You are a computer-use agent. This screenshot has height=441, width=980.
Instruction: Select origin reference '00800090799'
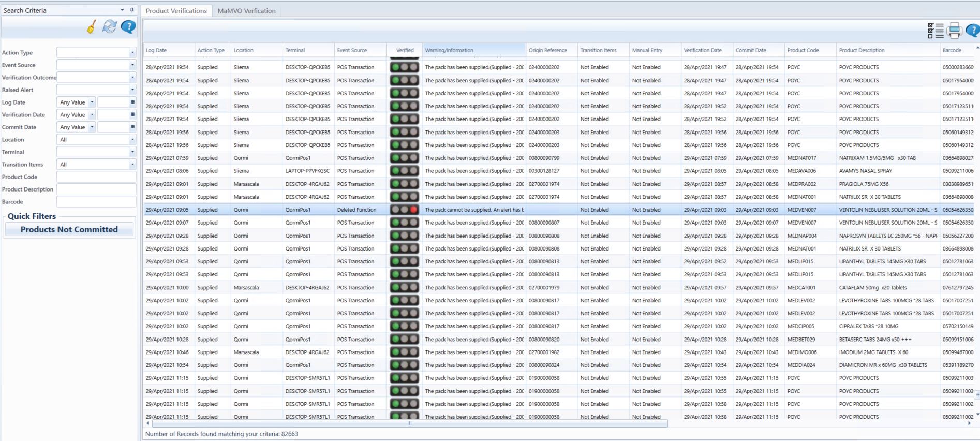click(x=552, y=158)
